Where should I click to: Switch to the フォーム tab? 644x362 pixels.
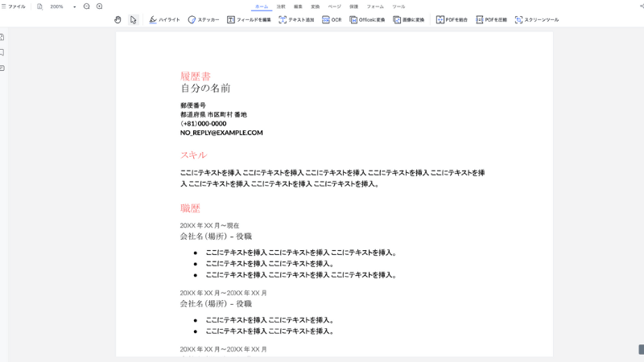[x=375, y=6]
